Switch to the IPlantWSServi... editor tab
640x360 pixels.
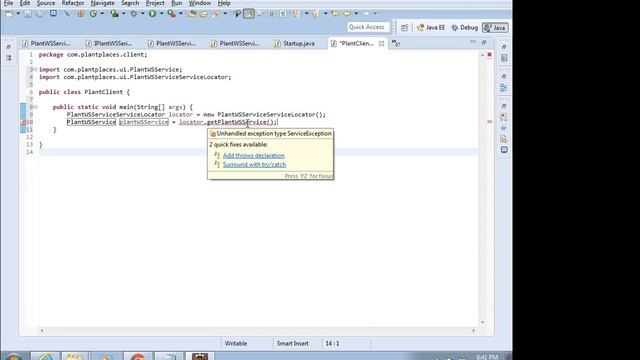click(109, 43)
